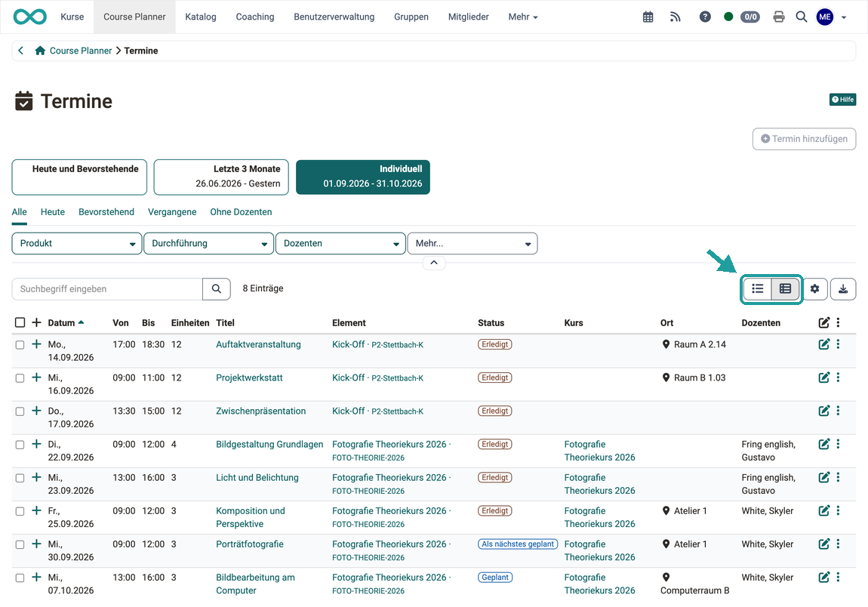This screenshot has width=868, height=607.
Task: Open table settings gear
Action: point(815,288)
